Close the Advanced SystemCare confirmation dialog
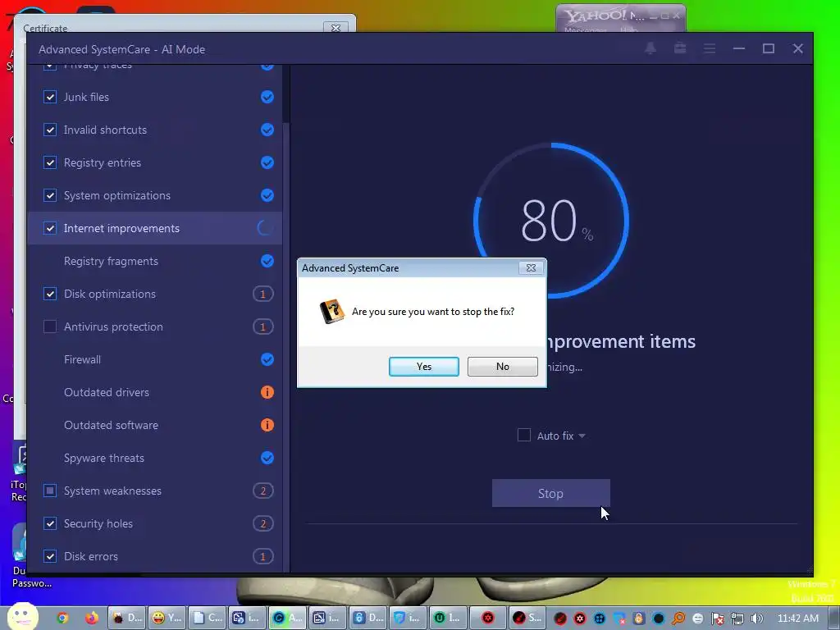 (531, 268)
